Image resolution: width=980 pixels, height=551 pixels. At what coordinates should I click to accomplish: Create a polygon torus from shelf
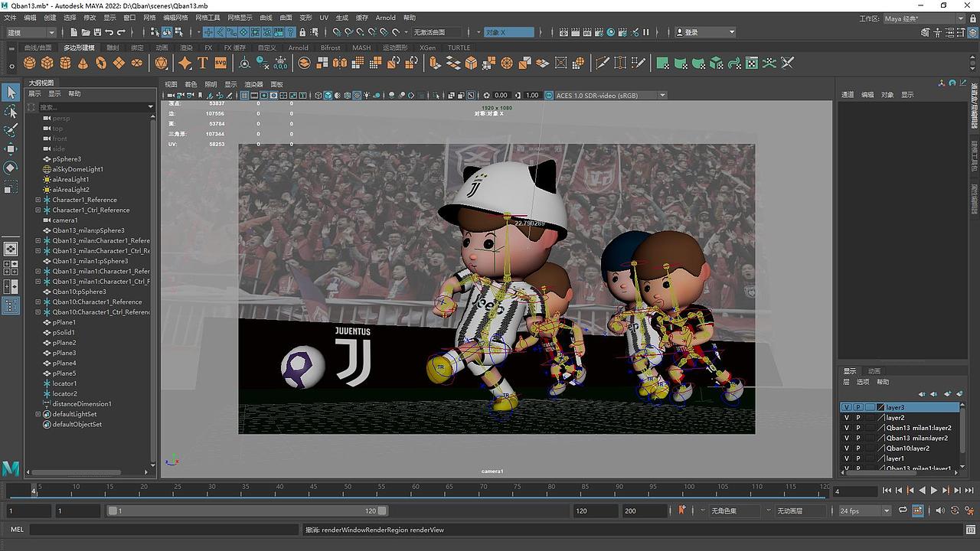coord(101,63)
